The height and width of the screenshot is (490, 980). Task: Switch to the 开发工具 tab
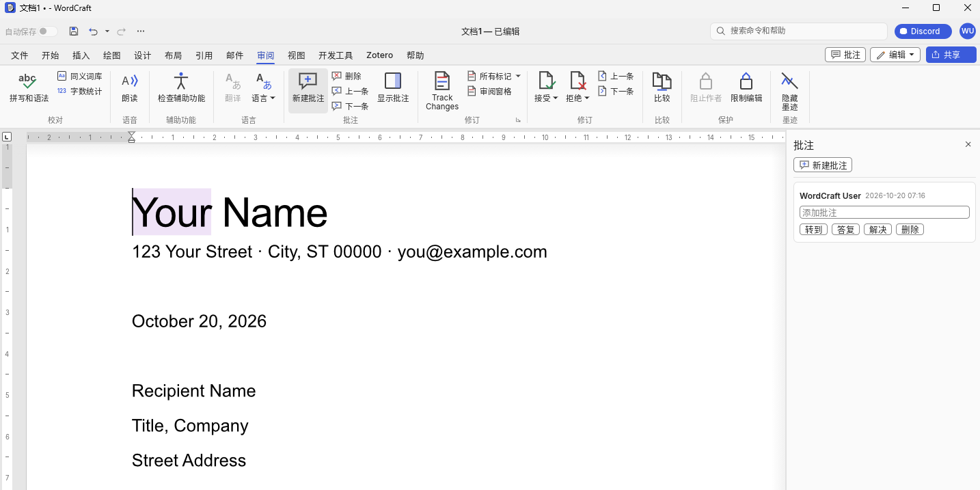click(x=336, y=55)
